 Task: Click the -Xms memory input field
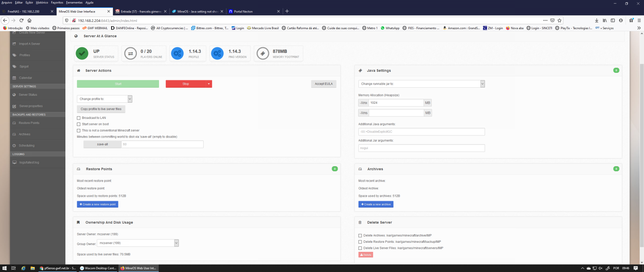[x=396, y=113]
